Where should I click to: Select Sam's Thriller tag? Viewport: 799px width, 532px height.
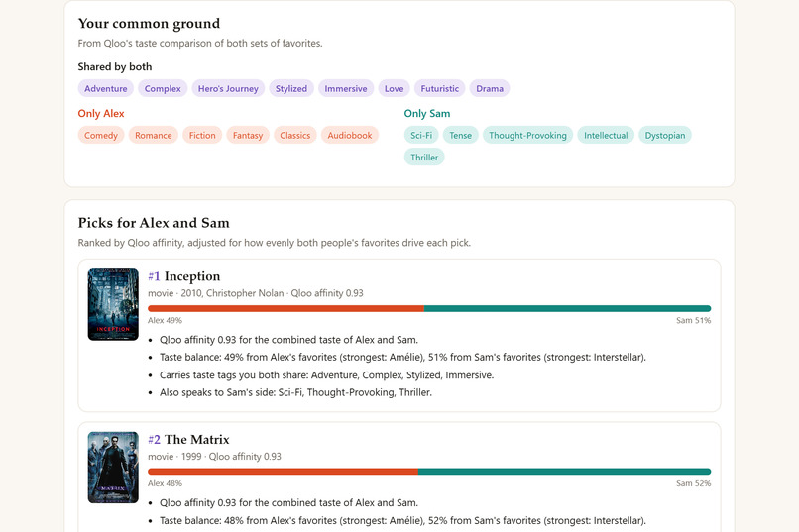click(x=424, y=158)
